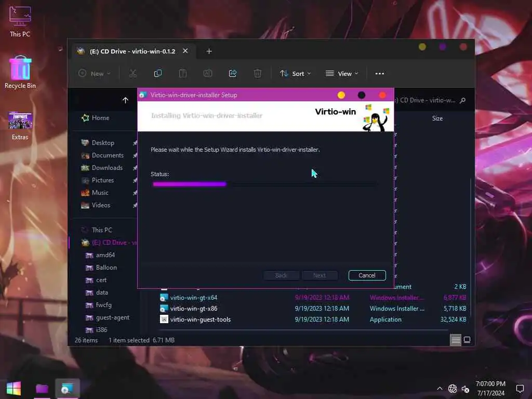Screen dimensions: 532x399
Task: Click the Up arrow navigation button
Action: pos(125,100)
